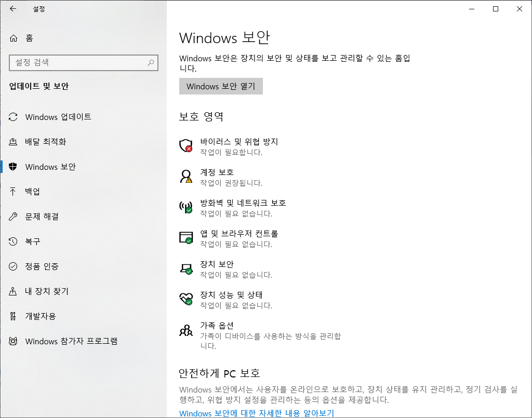Open 정품 인증 settings page
Screen dimensions: 532x418
coord(84,266)
